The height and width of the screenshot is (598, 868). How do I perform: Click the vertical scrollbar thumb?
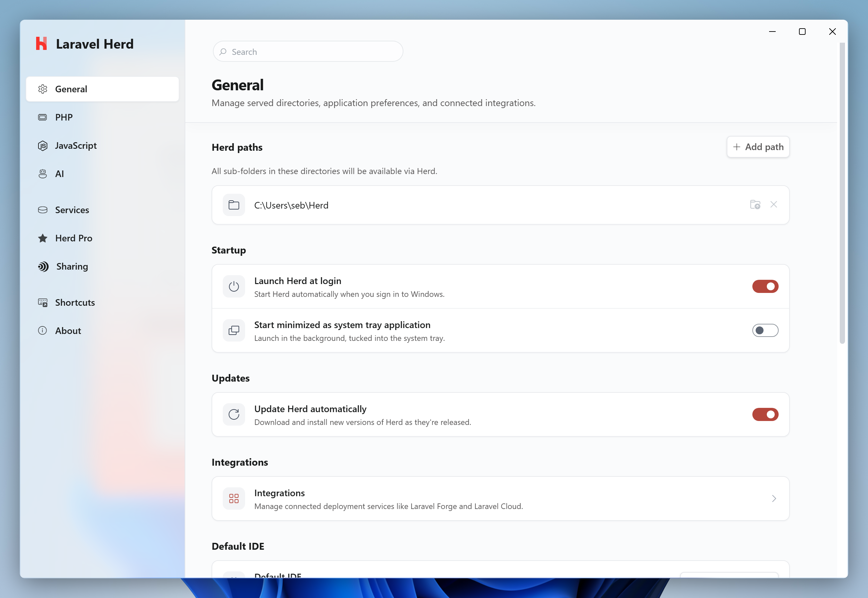click(842, 193)
